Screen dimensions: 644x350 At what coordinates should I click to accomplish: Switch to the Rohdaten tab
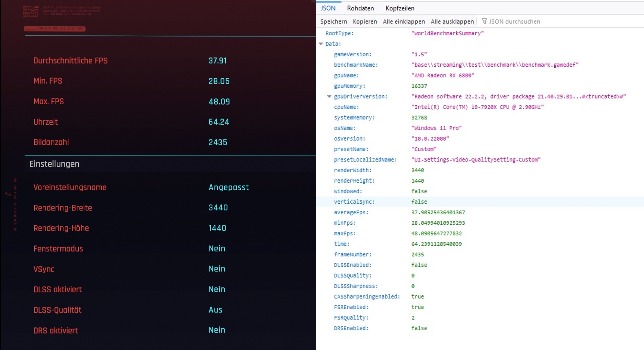point(360,8)
